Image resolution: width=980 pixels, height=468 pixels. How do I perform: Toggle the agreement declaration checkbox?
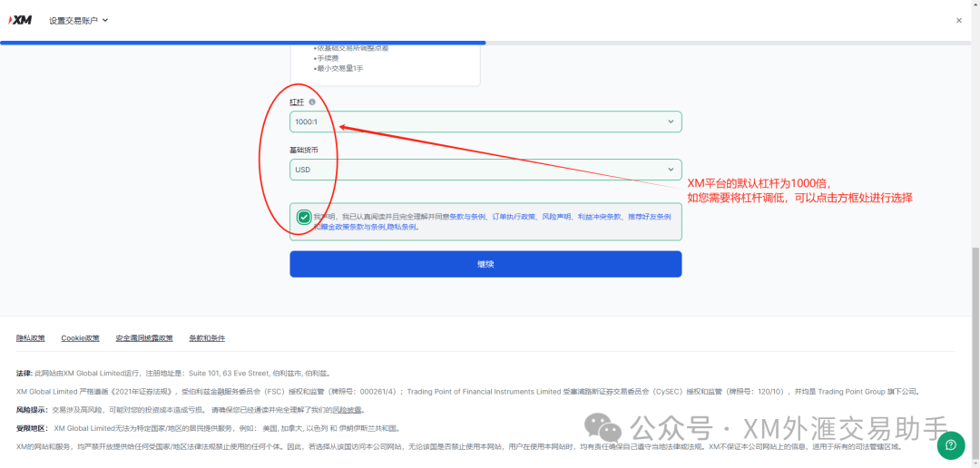point(304,217)
